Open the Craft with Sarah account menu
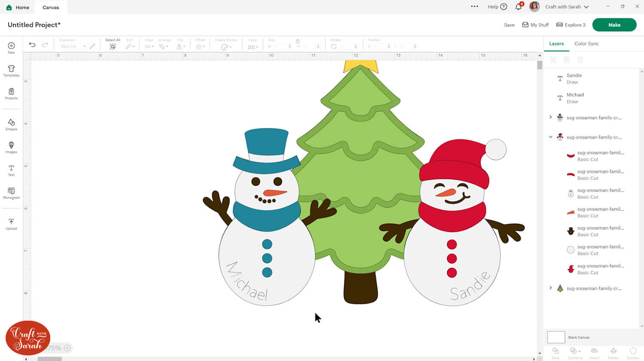Image resolution: width=644 pixels, height=361 pixels. [x=567, y=7]
